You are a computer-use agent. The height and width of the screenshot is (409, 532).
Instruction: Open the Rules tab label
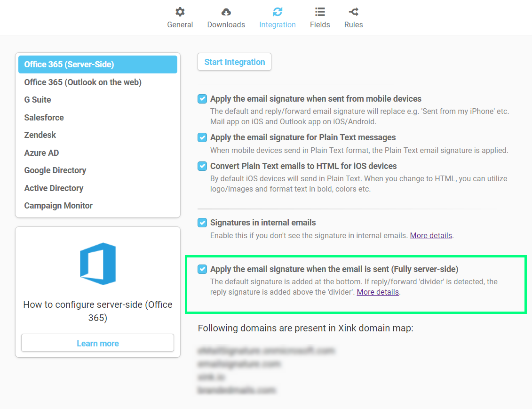354,25
